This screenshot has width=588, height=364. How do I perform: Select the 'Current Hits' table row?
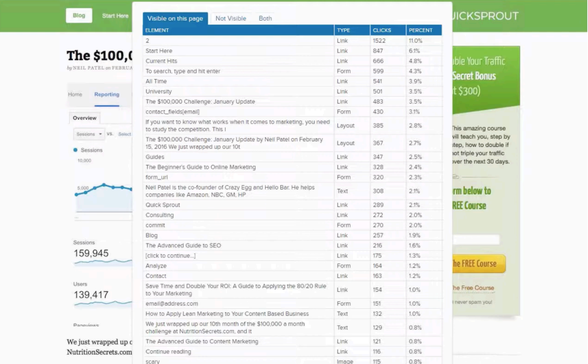[292, 61]
